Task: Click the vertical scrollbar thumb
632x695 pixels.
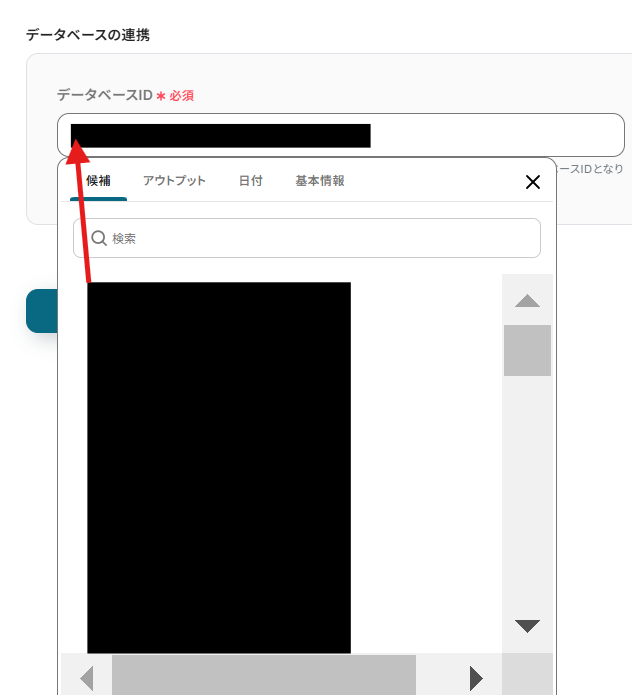Action: [527, 350]
